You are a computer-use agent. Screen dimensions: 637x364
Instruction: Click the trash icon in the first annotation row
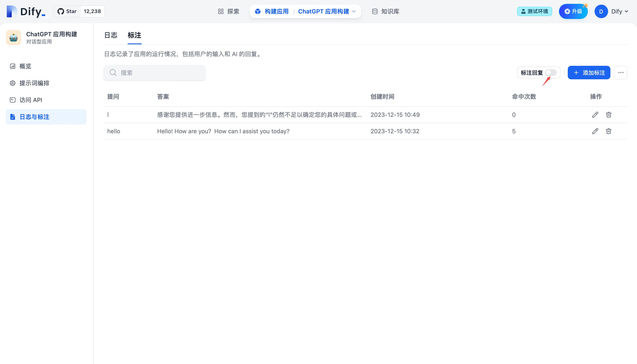pyautogui.click(x=609, y=115)
